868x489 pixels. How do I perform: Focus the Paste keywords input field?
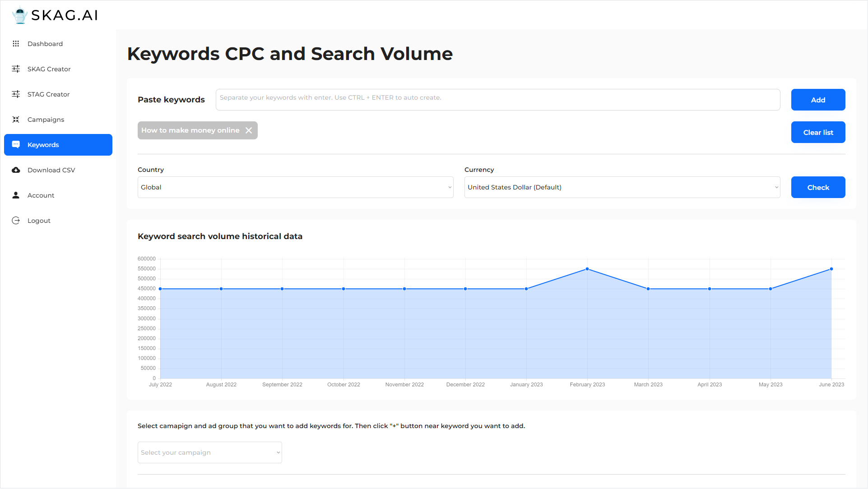coord(497,100)
